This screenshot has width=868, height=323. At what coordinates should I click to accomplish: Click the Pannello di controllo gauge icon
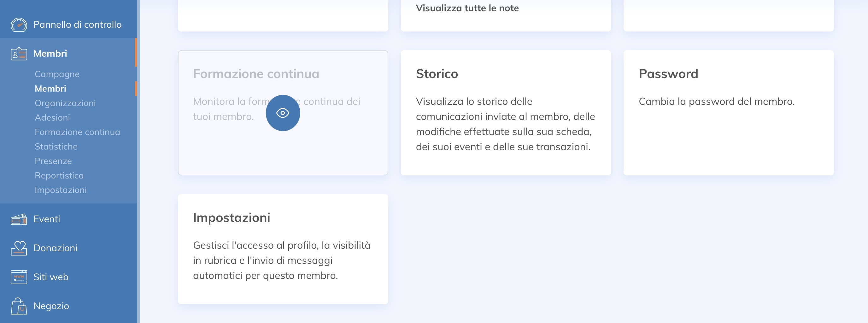19,24
